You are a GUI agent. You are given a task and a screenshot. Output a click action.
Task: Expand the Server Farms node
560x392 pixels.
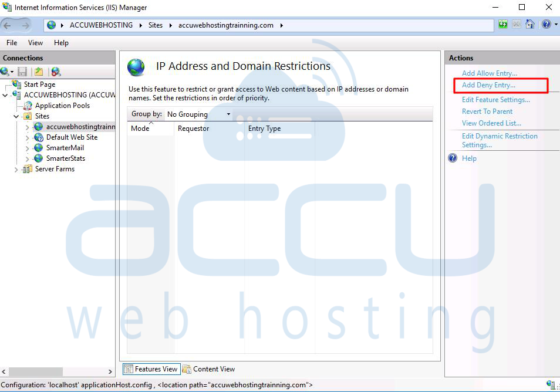pyautogui.click(x=16, y=170)
